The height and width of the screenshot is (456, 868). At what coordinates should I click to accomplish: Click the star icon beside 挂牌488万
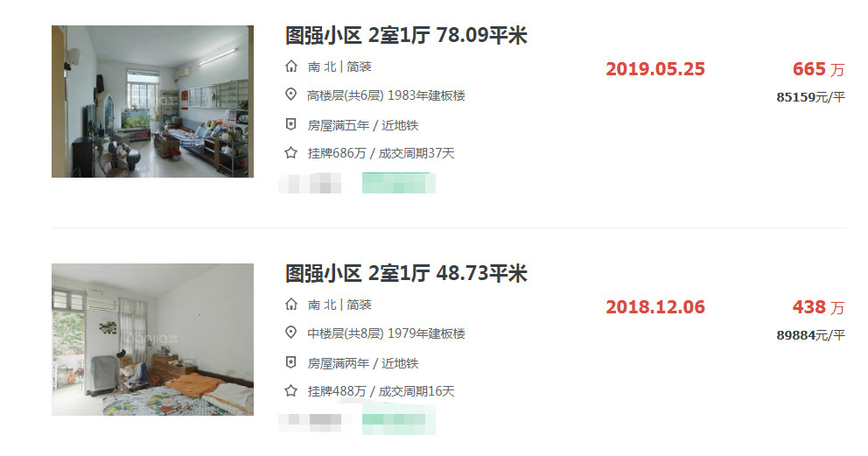(291, 391)
